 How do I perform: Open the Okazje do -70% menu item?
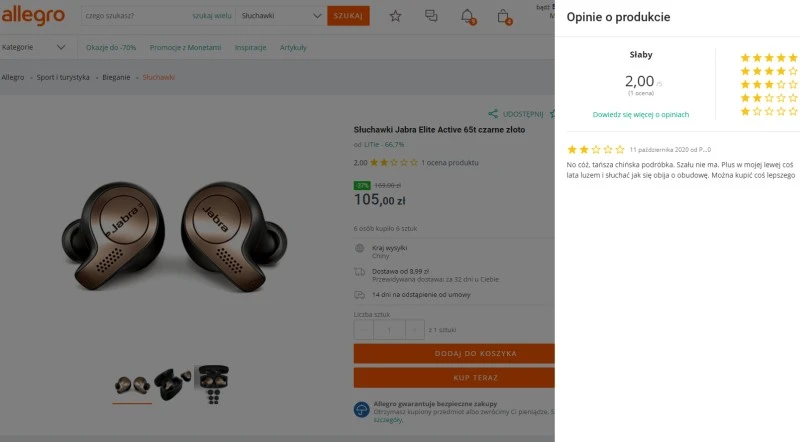[111, 47]
